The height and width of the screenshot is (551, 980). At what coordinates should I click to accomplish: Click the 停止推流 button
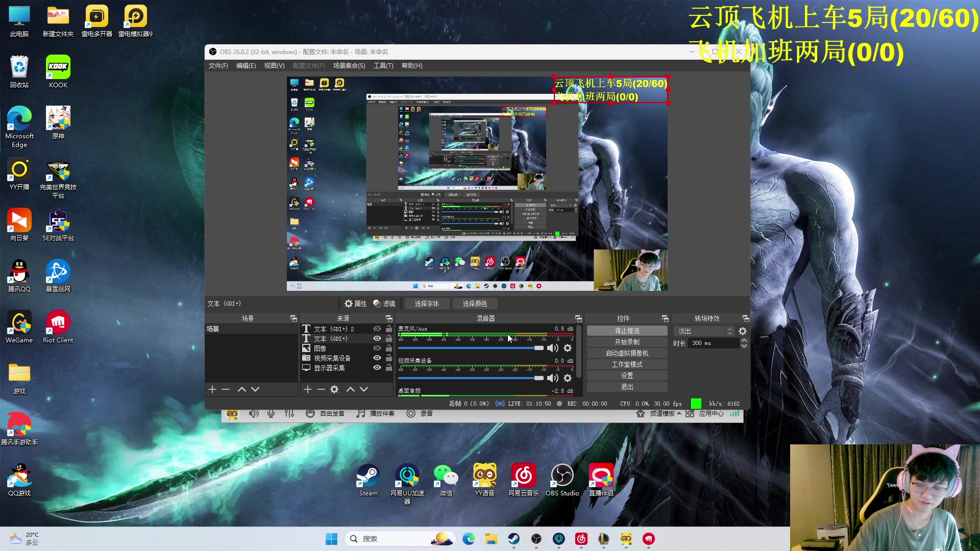point(627,331)
